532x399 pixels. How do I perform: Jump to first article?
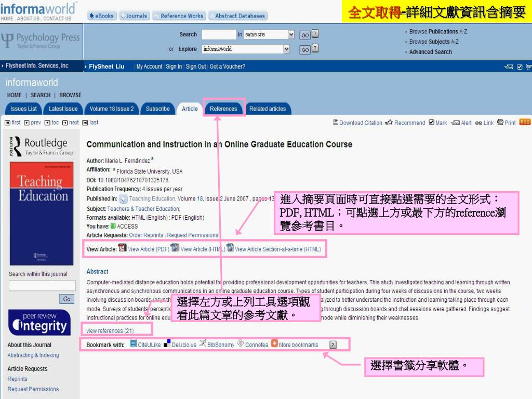(x=12, y=123)
